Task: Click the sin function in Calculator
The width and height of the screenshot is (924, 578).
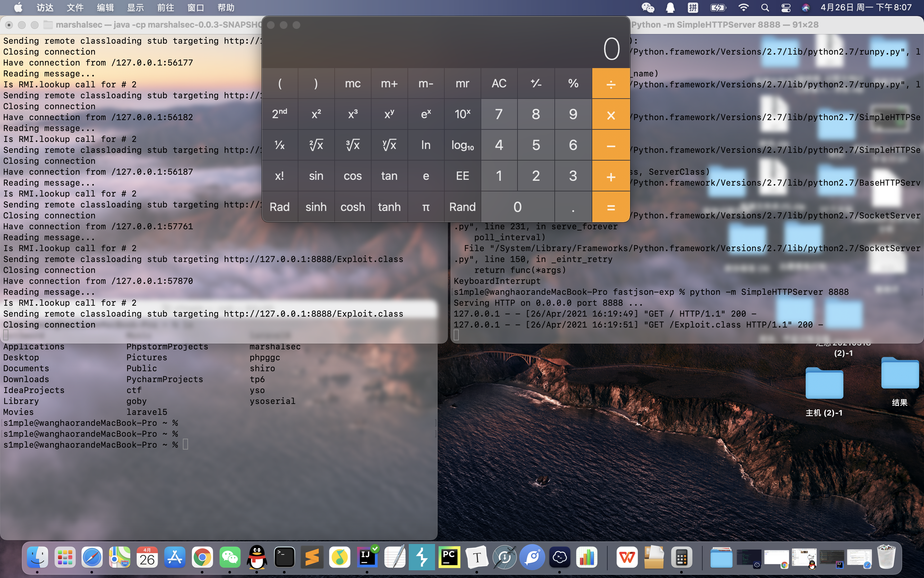Action: click(316, 176)
